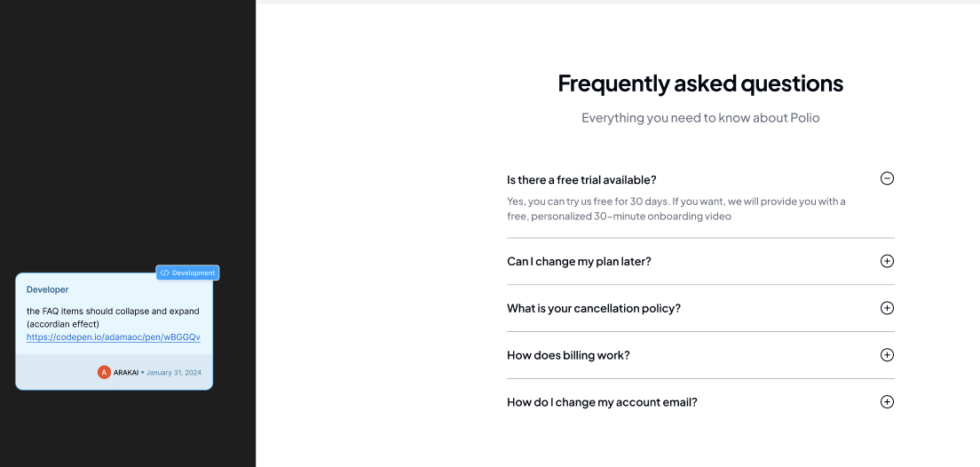The height and width of the screenshot is (467, 980).
Task: Open the codepen.io link in the note
Action: (113, 337)
